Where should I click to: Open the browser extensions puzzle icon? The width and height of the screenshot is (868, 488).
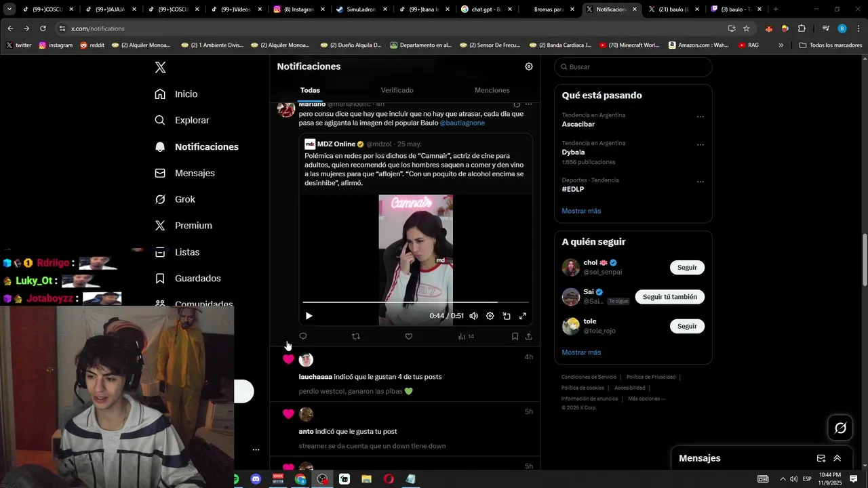pyautogui.click(x=802, y=28)
